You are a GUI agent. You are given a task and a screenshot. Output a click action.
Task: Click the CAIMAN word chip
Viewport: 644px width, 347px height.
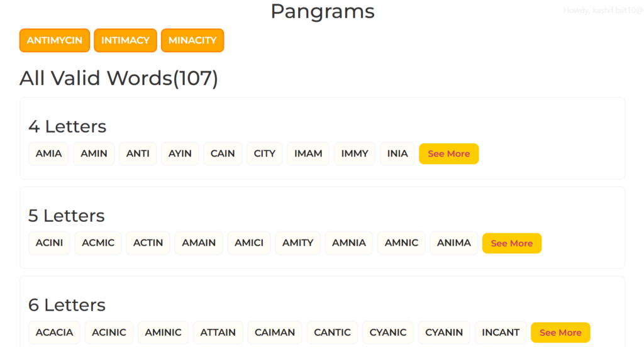pyautogui.click(x=275, y=333)
